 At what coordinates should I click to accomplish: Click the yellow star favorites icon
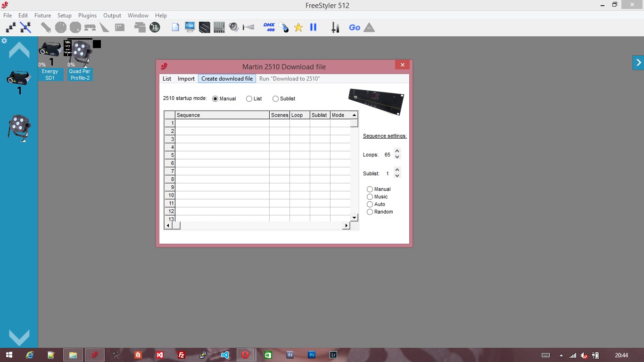tap(298, 27)
